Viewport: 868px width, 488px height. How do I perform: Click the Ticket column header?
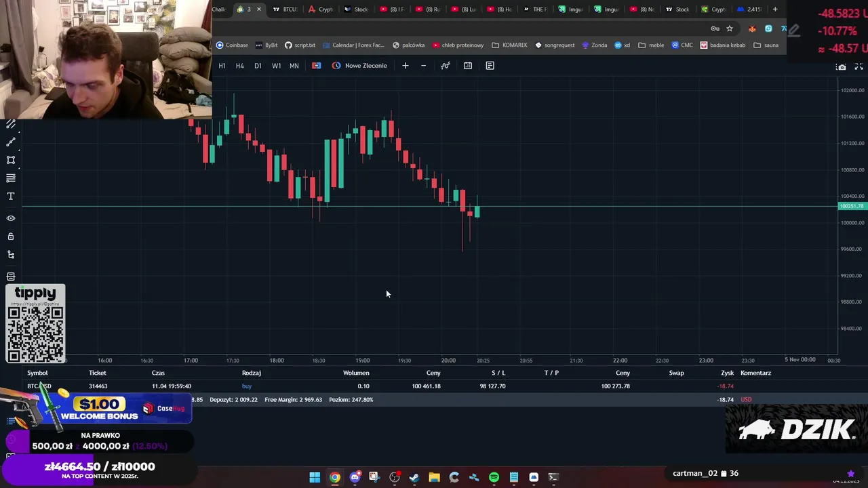tap(98, 373)
